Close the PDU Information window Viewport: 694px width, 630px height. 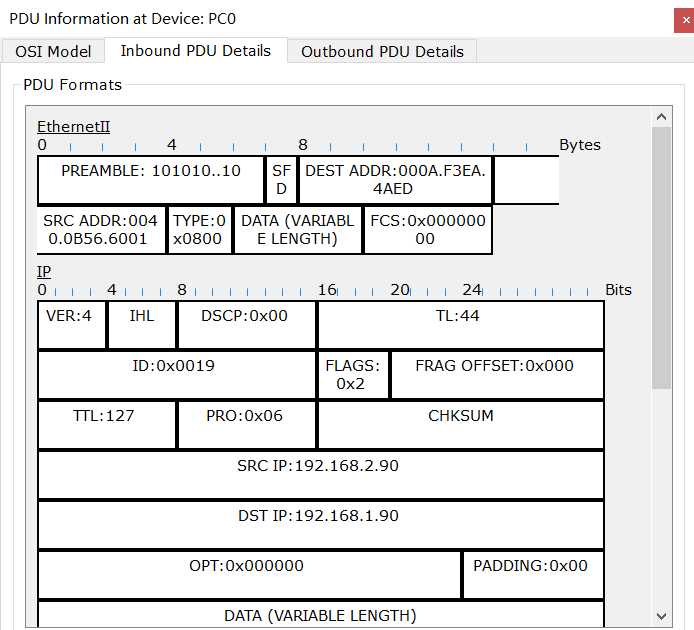point(685,20)
